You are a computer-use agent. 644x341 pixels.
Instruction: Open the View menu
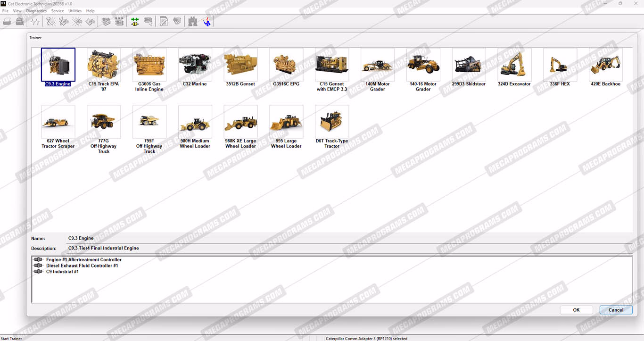tap(17, 11)
